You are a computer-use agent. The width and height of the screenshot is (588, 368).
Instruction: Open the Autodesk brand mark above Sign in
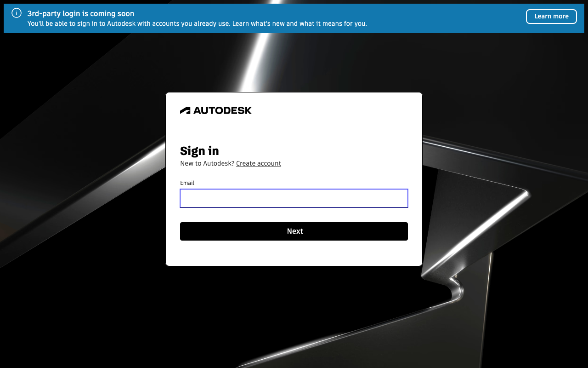(216, 110)
